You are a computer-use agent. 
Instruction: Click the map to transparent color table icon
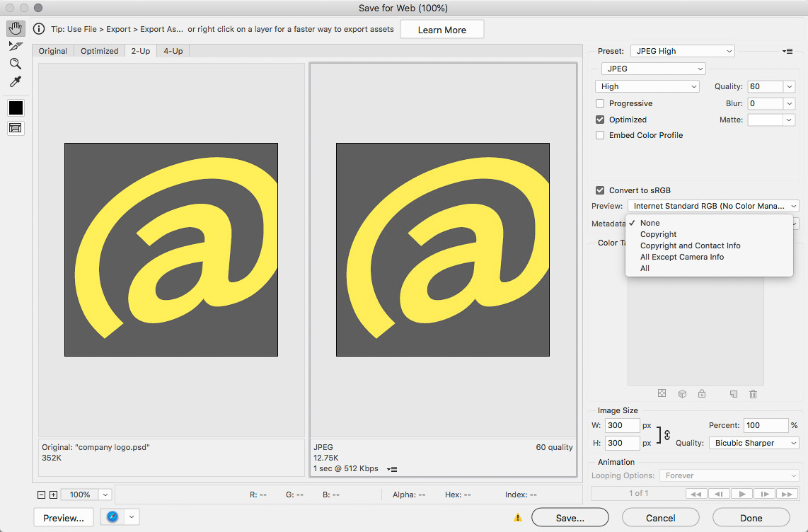[x=662, y=393]
